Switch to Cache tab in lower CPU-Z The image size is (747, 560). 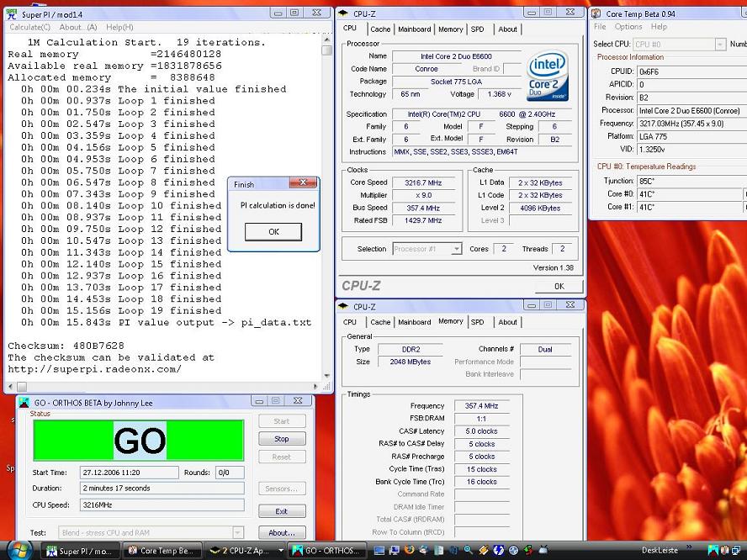pyautogui.click(x=380, y=322)
